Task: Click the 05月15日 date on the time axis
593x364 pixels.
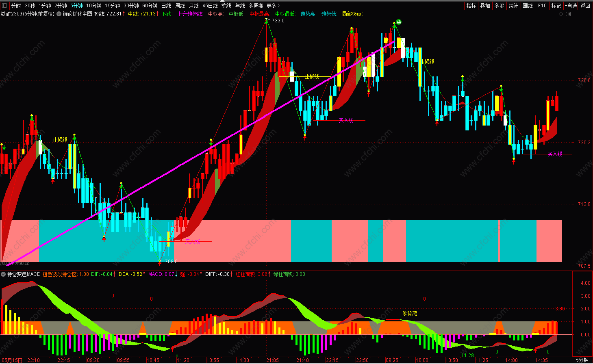Action: point(13,360)
